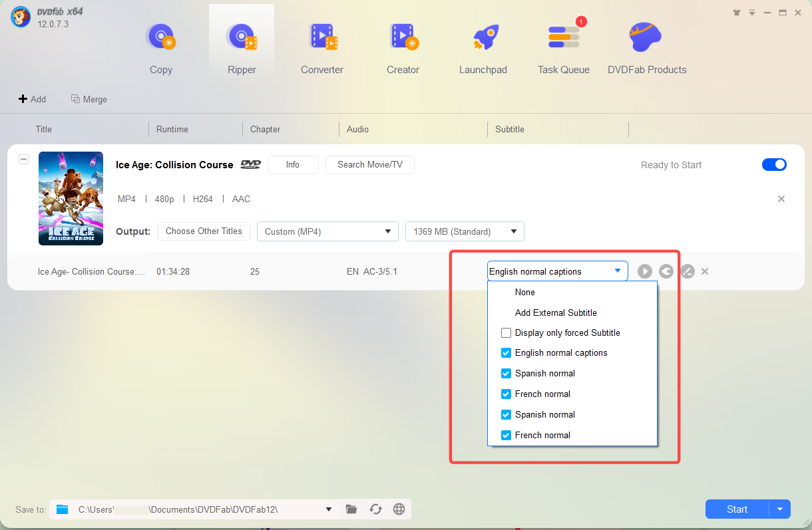This screenshot has height=530, width=812.
Task: Uncheck the first French normal subtitle
Action: [507, 394]
